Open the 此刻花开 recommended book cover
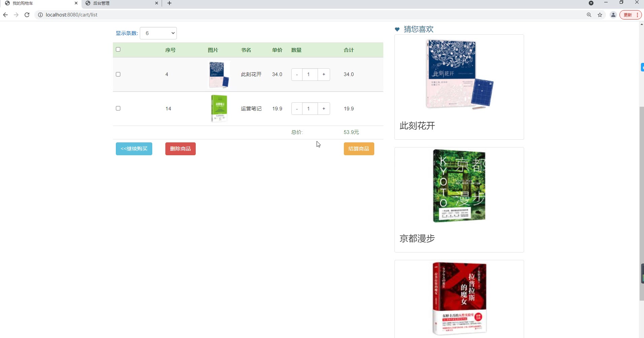 point(459,74)
